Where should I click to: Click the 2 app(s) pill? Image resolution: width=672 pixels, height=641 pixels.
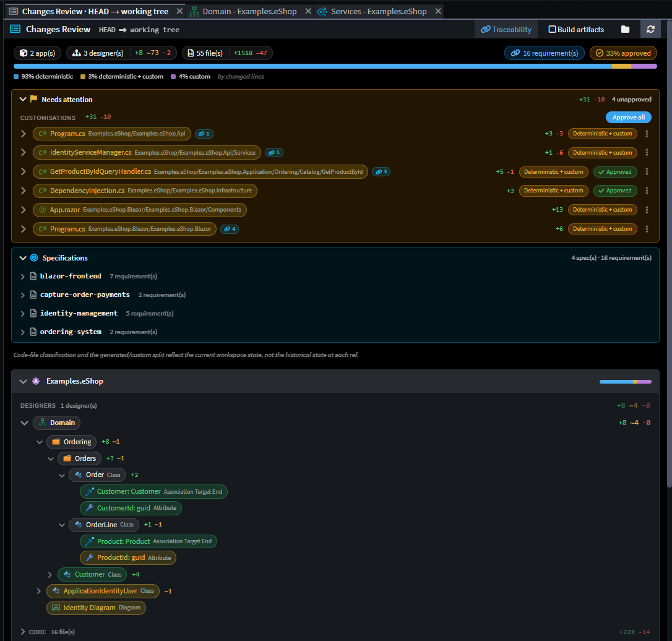coord(37,53)
